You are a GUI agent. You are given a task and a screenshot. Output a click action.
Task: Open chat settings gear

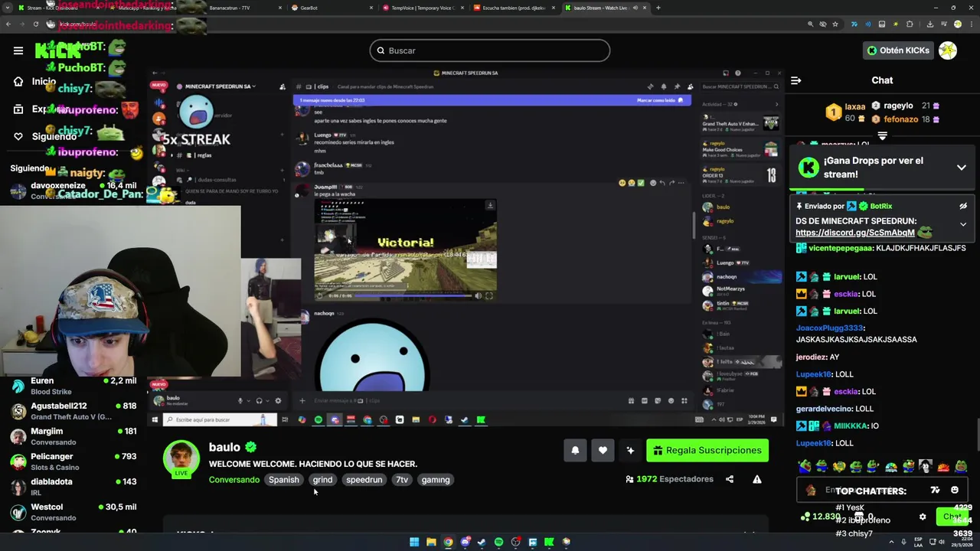pos(923,517)
